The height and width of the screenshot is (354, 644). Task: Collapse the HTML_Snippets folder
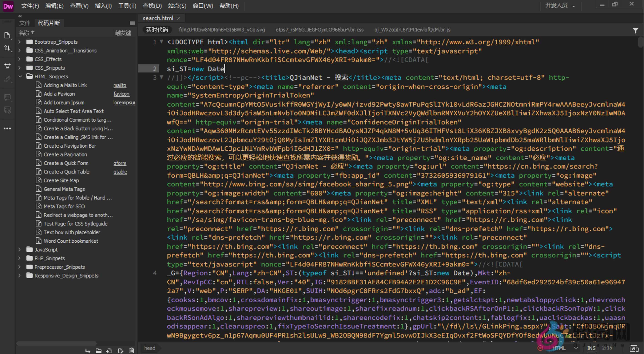(20, 76)
